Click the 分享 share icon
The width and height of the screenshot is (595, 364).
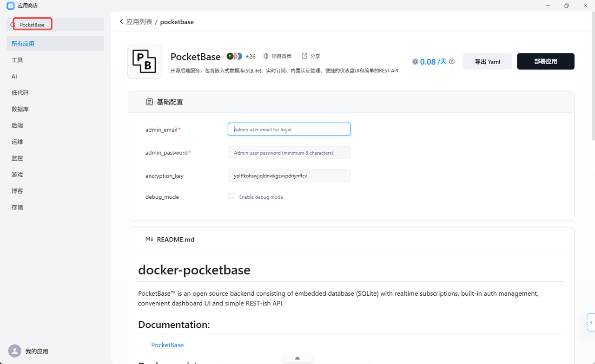pyautogui.click(x=304, y=56)
